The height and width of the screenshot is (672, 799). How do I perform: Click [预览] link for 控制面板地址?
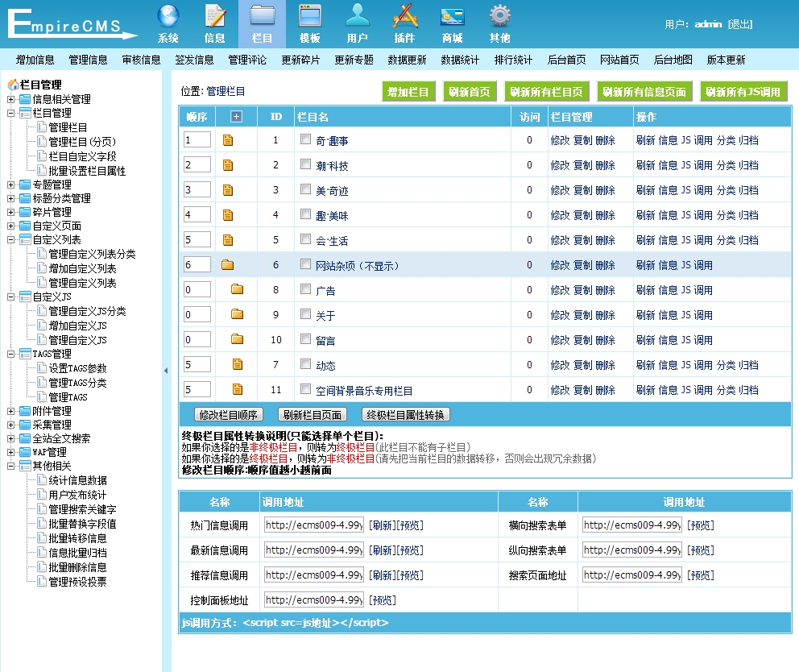[382, 600]
